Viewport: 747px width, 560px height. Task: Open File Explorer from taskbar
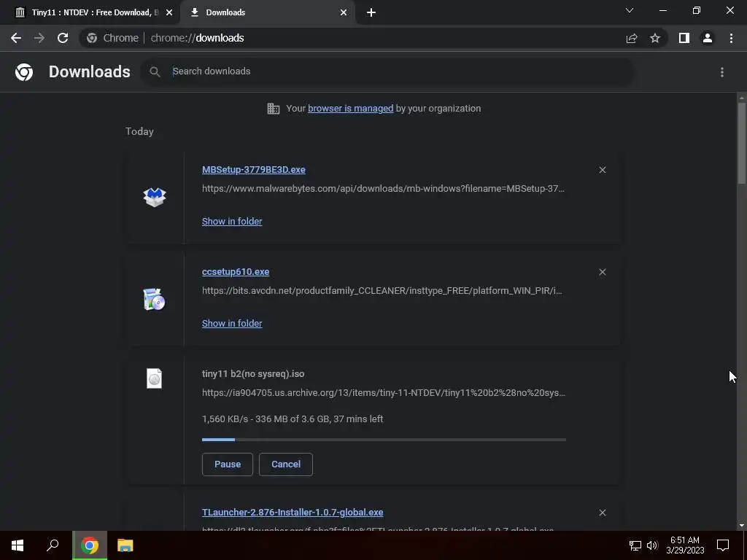(x=125, y=545)
